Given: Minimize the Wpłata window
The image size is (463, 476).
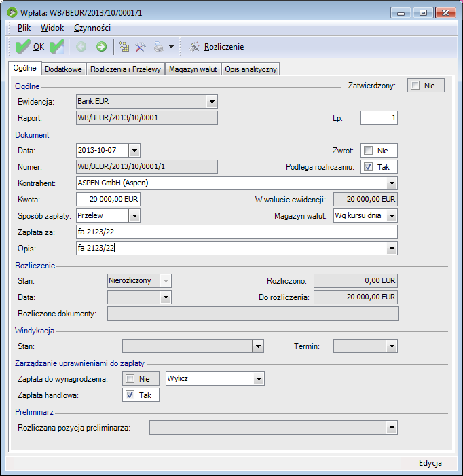Looking at the screenshot, I should 401,13.
